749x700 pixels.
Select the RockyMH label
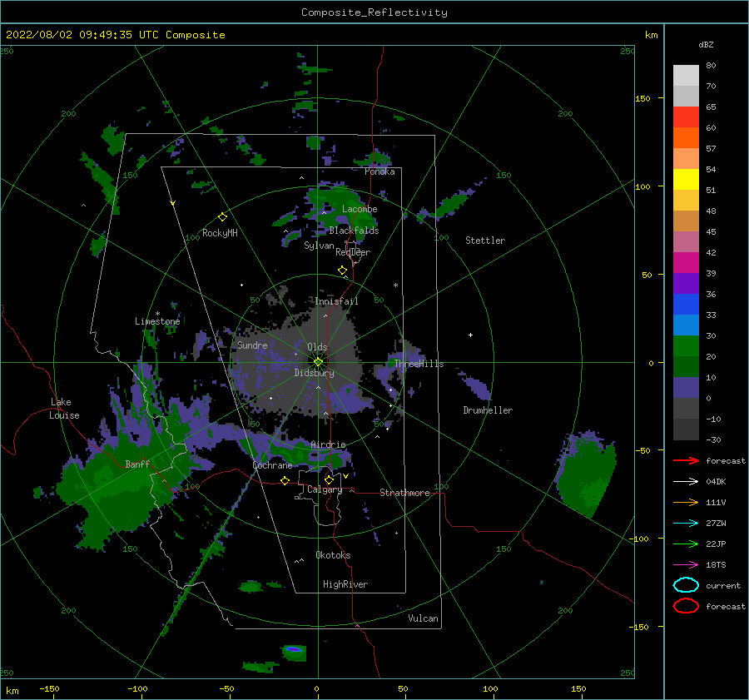point(220,233)
